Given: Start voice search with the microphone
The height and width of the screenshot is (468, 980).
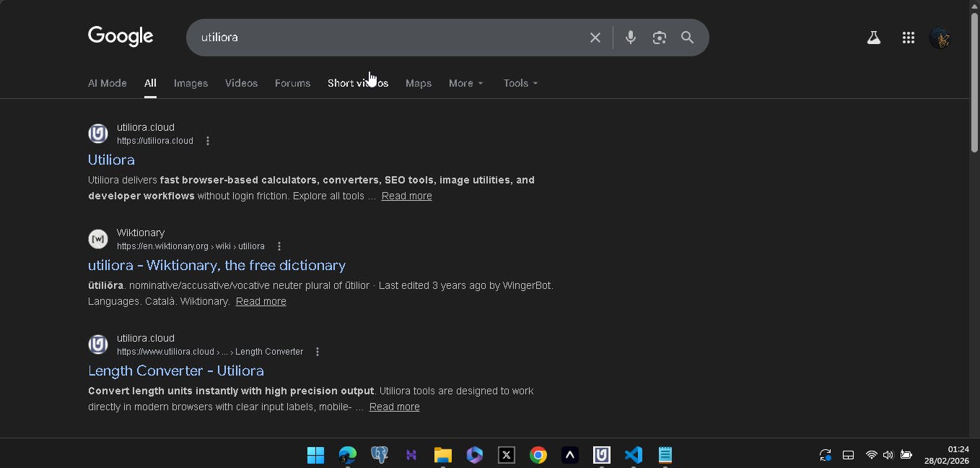Looking at the screenshot, I should (x=631, y=38).
